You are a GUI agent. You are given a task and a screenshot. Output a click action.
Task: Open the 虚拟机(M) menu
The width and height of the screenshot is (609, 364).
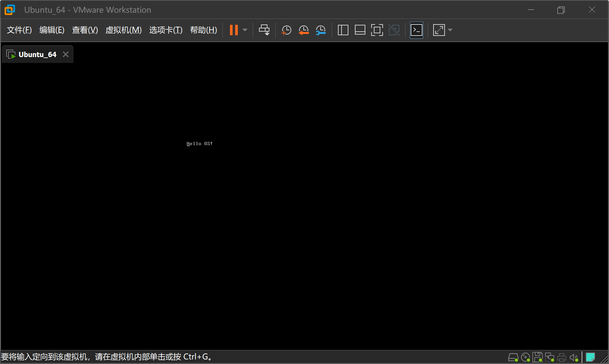pos(123,30)
